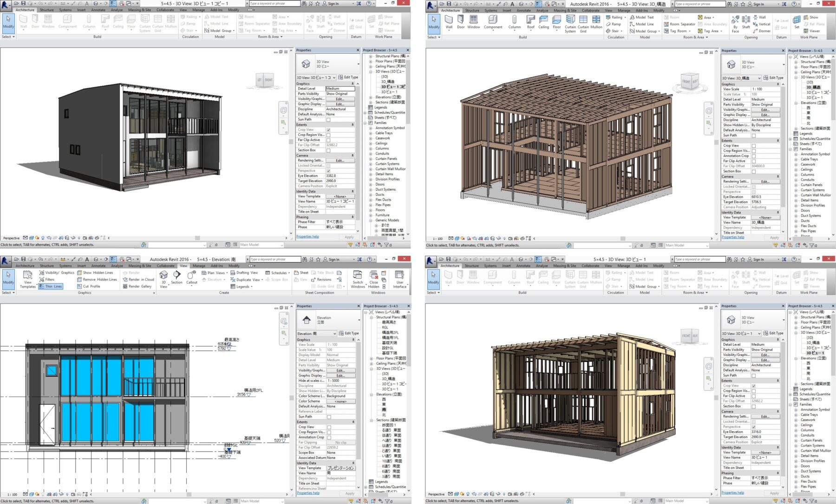This screenshot has height=504, width=836.
Task: Open Manage tab in Elevation 南 window
Action: click(199, 266)
